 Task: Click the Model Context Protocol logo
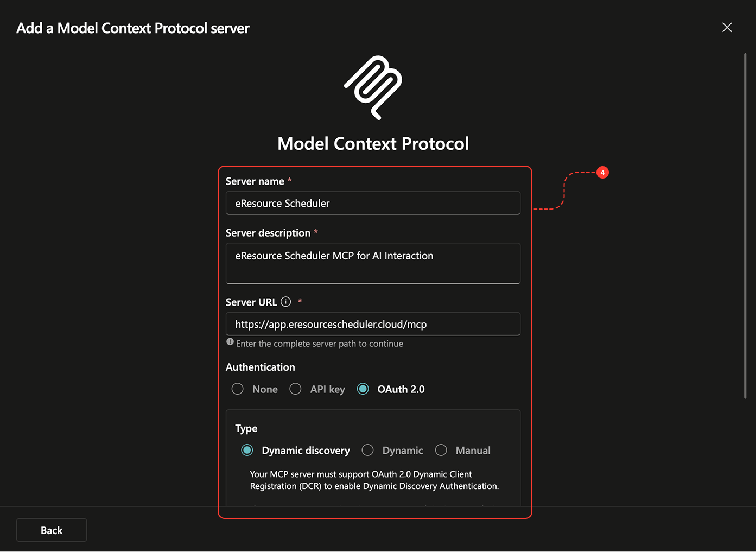(373, 87)
